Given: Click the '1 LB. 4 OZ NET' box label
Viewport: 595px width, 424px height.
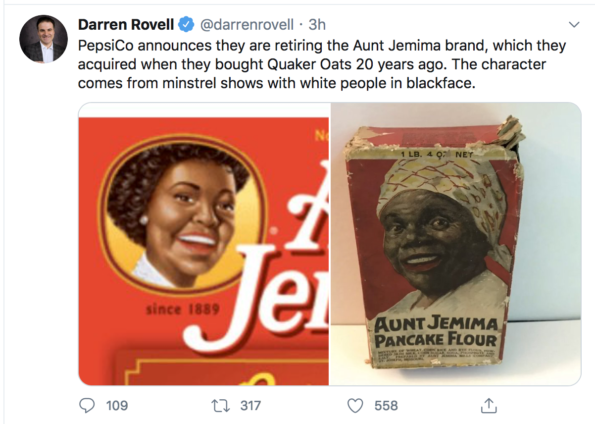Looking at the screenshot, I should (437, 154).
